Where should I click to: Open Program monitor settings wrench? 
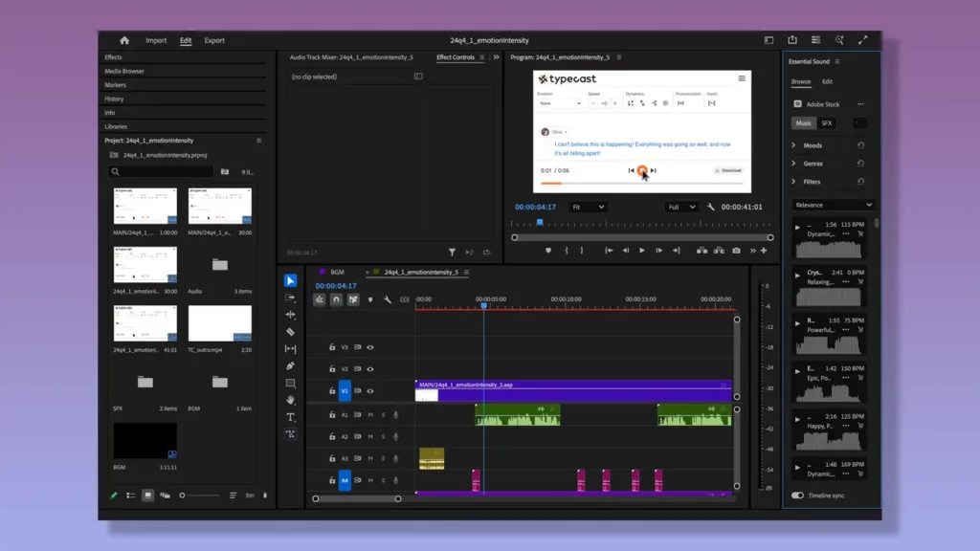coord(711,207)
